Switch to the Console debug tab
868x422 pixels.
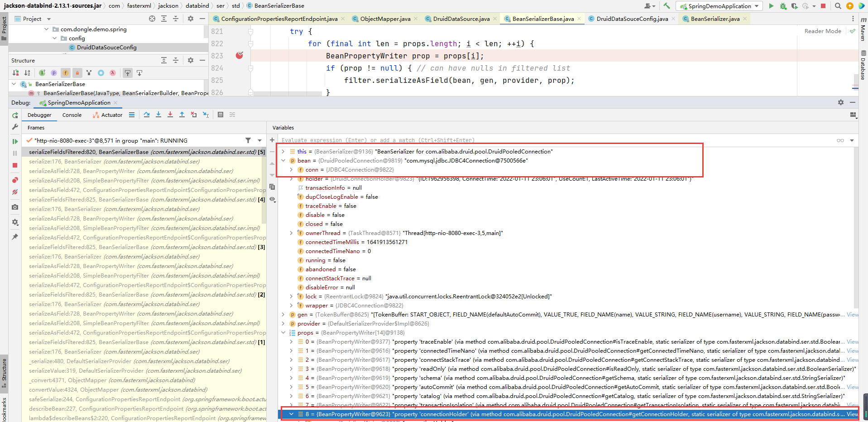point(72,115)
